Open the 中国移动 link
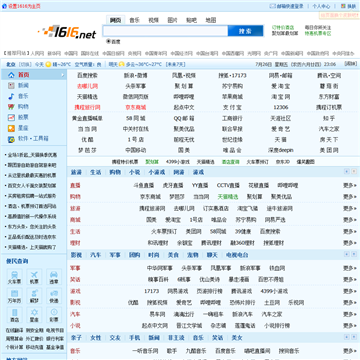 [136, 150]
